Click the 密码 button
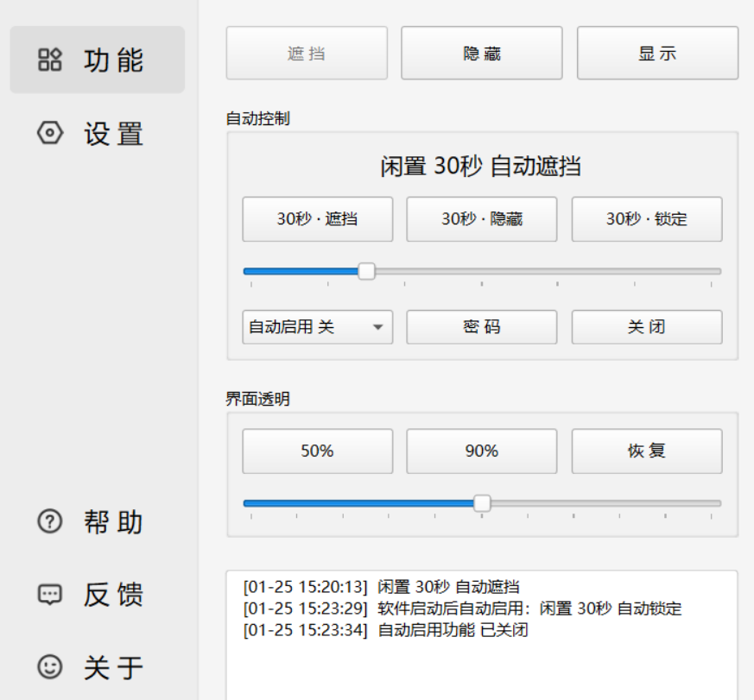This screenshot has height=700, width=754. (482, 327)
